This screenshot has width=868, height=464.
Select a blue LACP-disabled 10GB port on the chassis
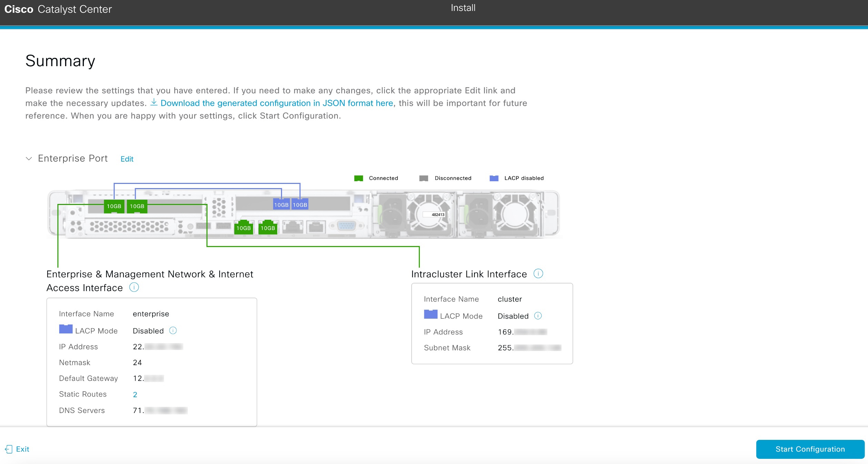point(281,204)
